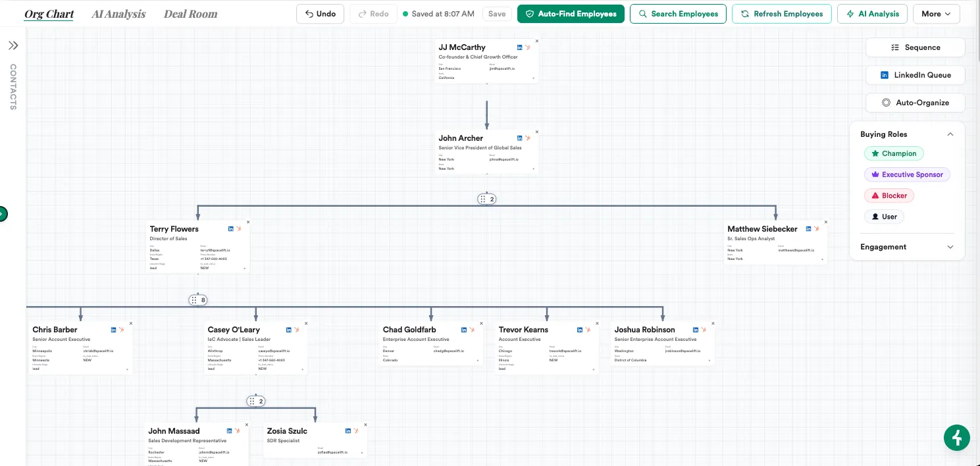Click the AI Analysis toolbar button
The height and width of the screenshot is (466, 980).
872,14
